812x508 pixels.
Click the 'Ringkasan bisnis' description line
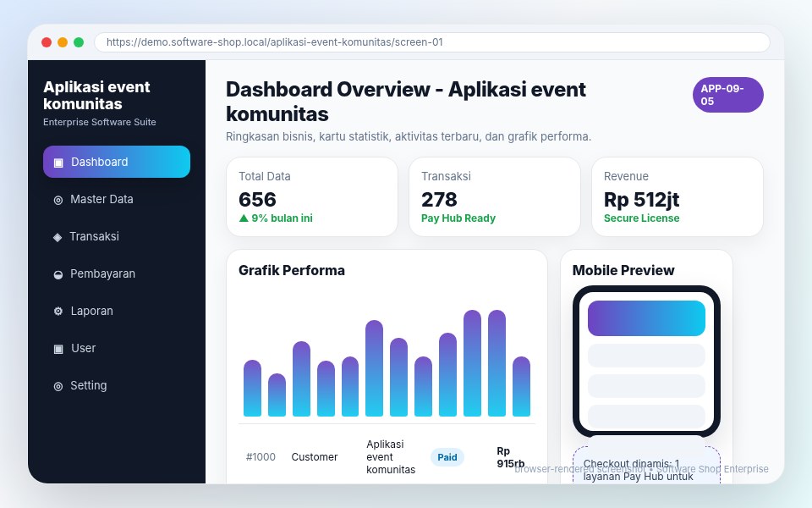(x=409, y=137)
